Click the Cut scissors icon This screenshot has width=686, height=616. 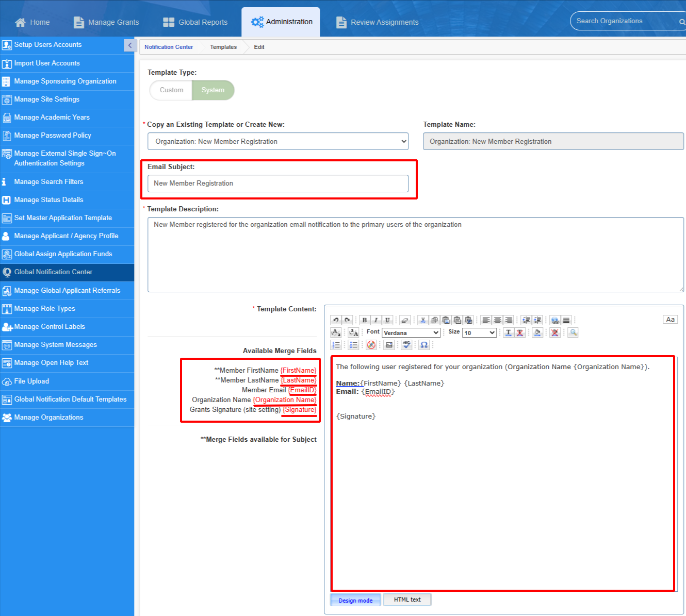point(423,320)
